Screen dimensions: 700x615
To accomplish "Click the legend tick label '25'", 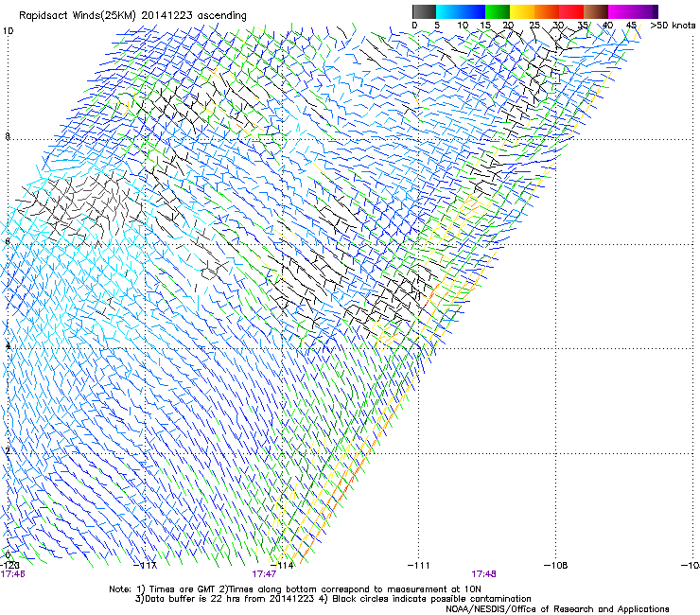I will (x=534, y=26).
